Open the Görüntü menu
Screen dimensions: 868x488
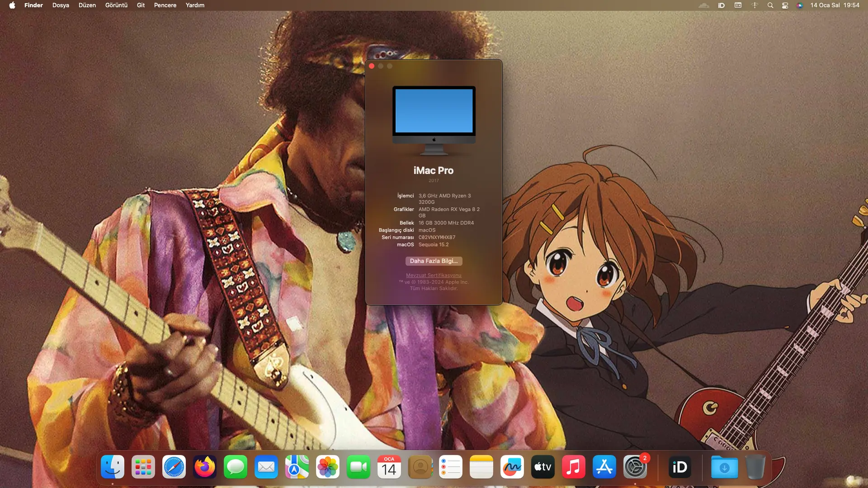pyautogui.click(x=116, y=5)
